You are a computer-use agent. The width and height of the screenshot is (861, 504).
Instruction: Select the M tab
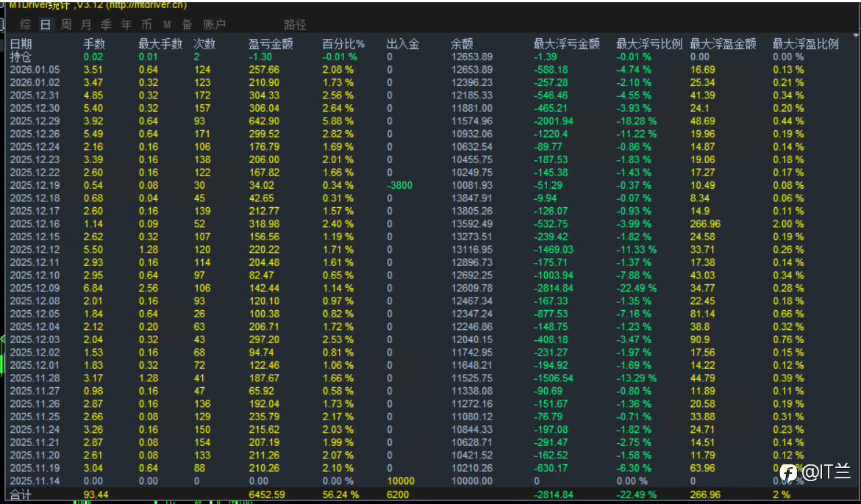167,25
